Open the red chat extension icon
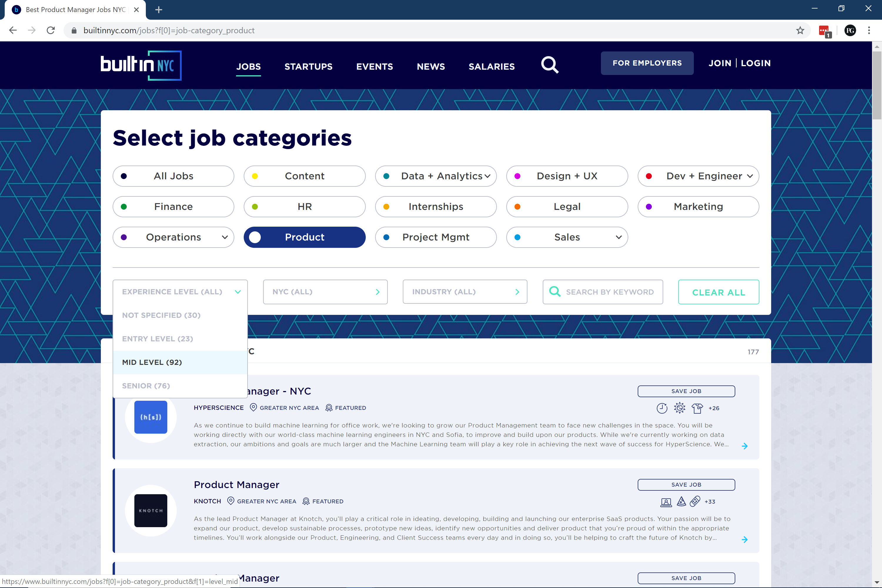882x588 pixels. pyautogui.click(x=825, y=31)
